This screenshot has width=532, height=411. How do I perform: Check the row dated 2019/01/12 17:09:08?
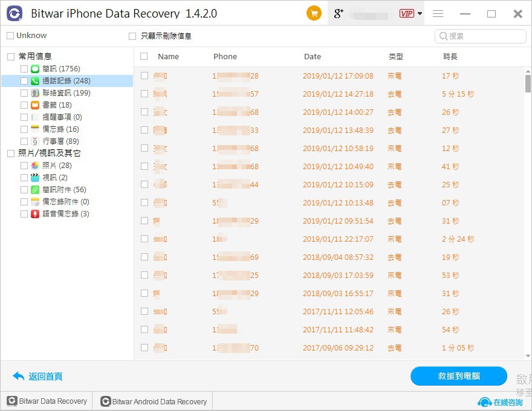(x=144, y=76)
